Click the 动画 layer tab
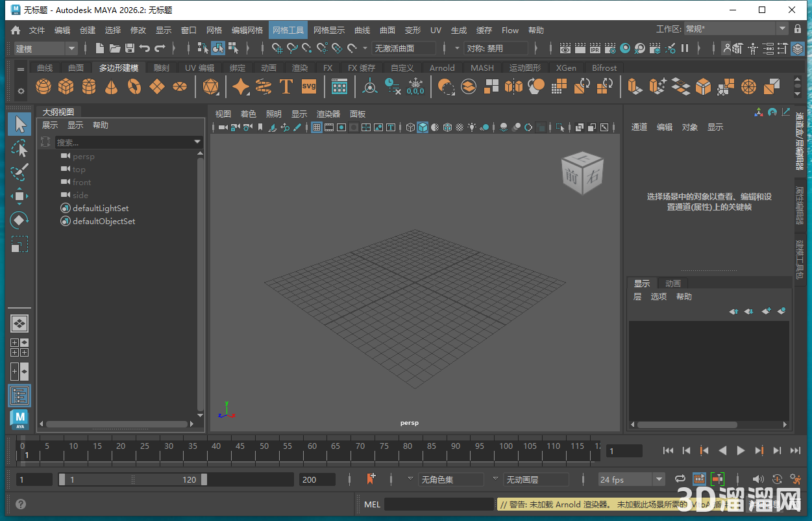Viewport: 812px width, 521px height. click(673, 283)
